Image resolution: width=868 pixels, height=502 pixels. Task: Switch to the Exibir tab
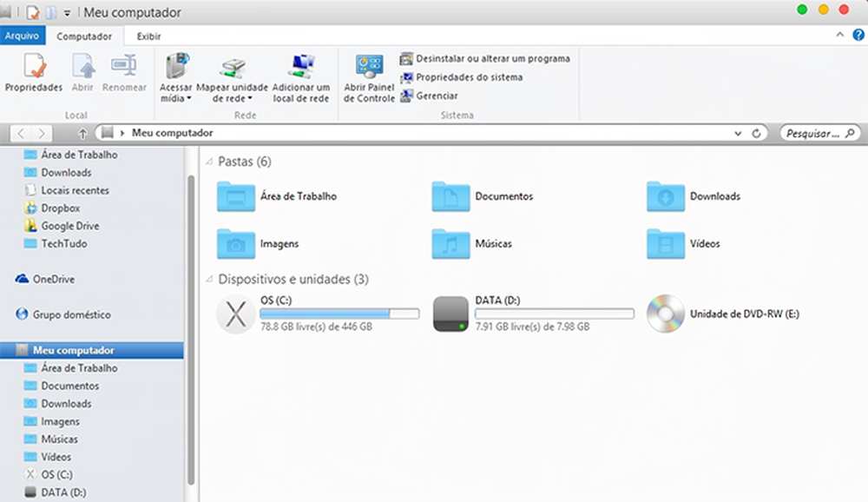pos(147,36)
